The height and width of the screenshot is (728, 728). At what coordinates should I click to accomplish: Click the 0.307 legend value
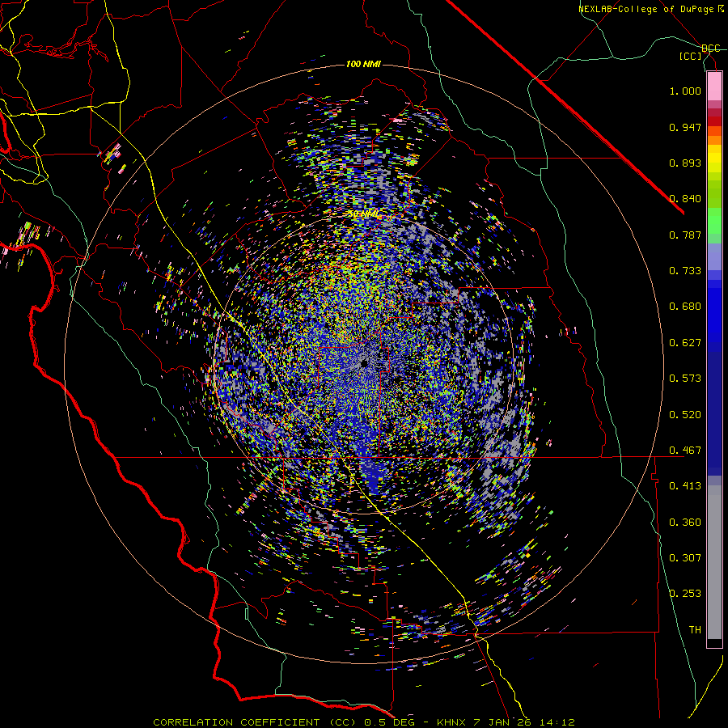pos(685,558)
